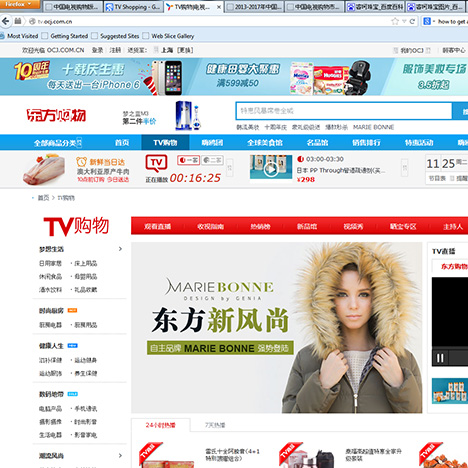Focus the site product search box
Viewport: 468px width, 468px height.
(x=344, y=111)
